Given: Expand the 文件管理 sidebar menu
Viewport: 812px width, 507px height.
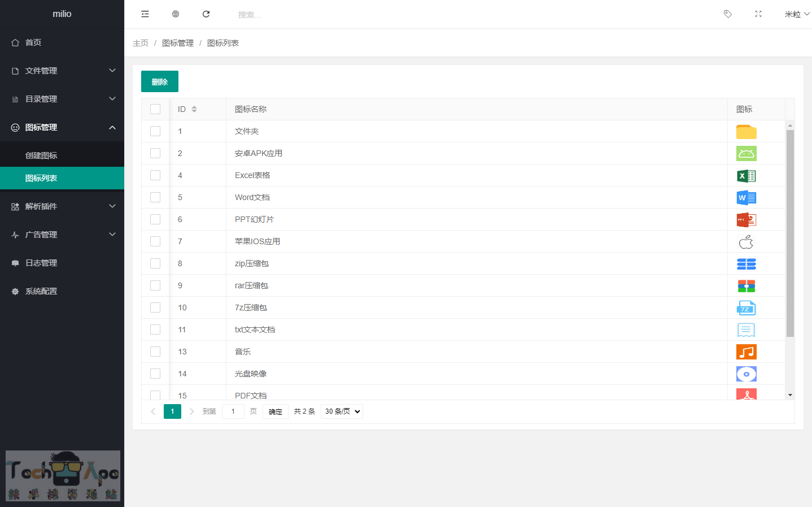Looking at the screenshot, I should tap(62, 71).
